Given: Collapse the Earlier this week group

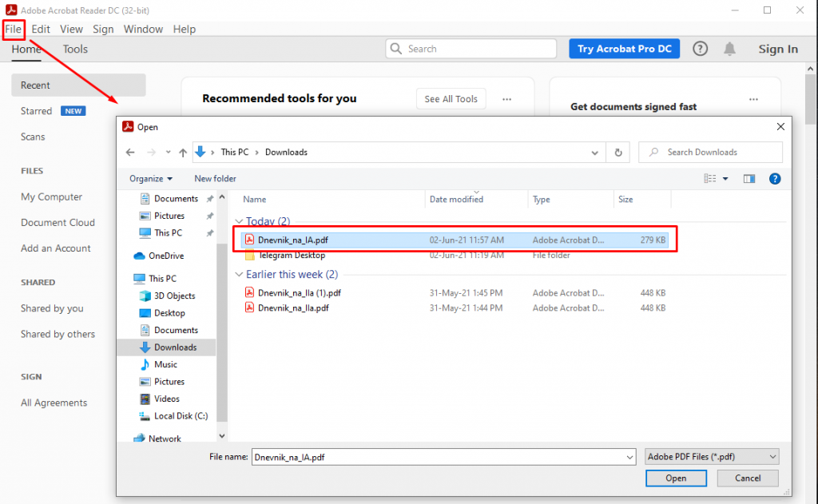Looking at the screenshot, I should click(239, 275).
